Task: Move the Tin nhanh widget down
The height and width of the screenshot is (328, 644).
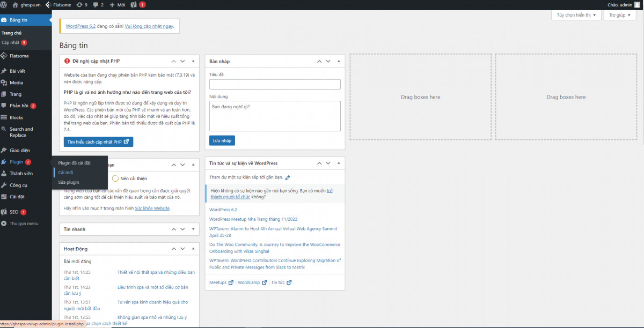Action: [x=183, y=229]
